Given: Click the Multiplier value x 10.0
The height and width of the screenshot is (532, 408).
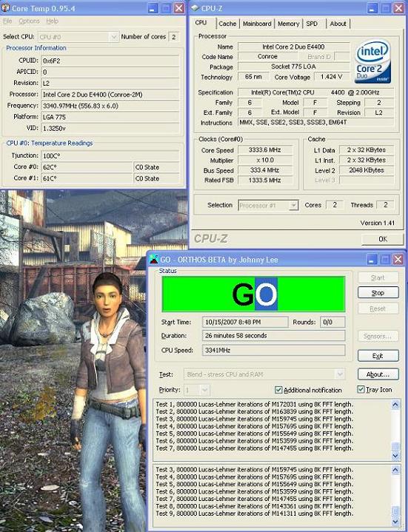Looking at the screenshot, I should (x=265, y=160).
